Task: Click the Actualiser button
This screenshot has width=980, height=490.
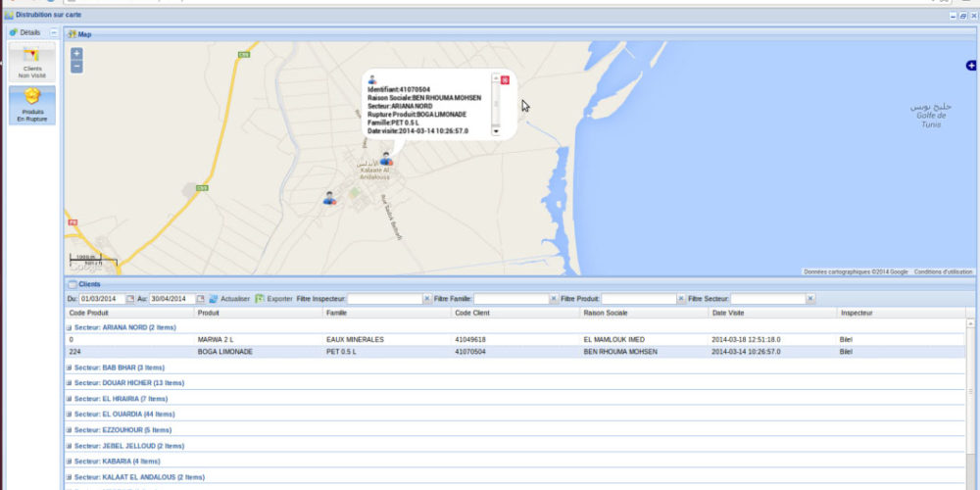Action: [228, 298]
